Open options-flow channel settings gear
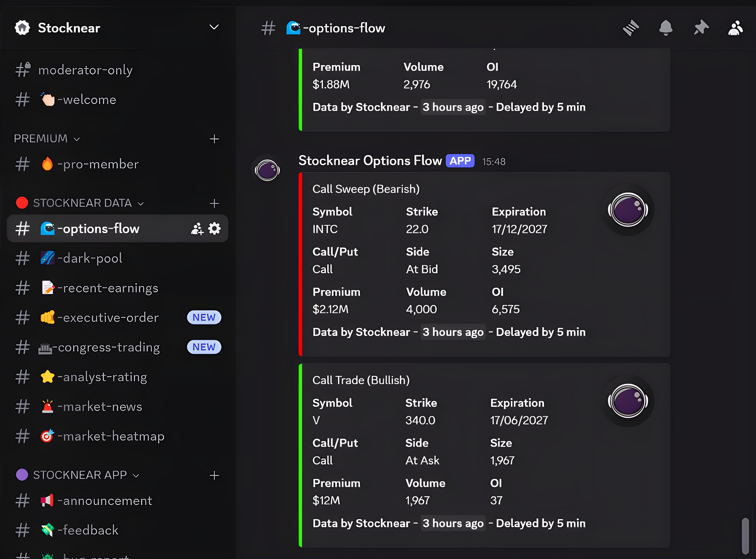This screenshot has height=559, width=756. 214,228
